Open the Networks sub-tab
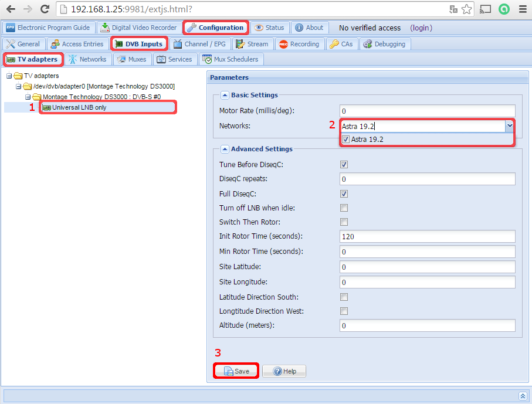The image size is (532, 404). (x=88, y=59)
